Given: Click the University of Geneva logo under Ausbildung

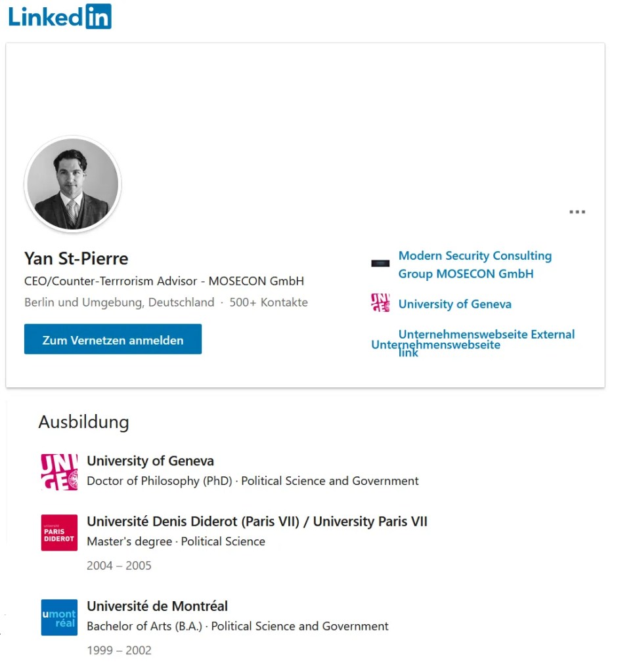Looking at the screenshot, I should tap(59, 472).
